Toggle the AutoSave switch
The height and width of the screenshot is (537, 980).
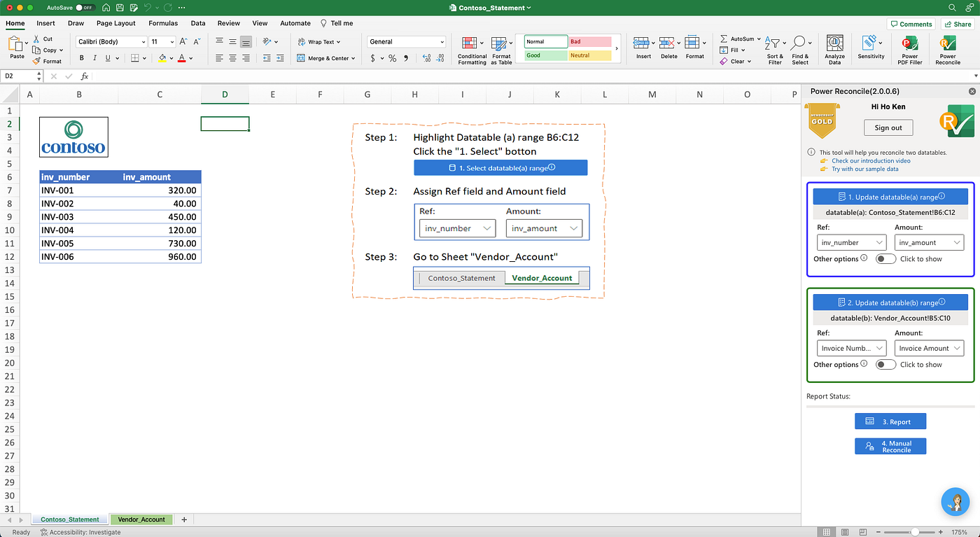85,7
